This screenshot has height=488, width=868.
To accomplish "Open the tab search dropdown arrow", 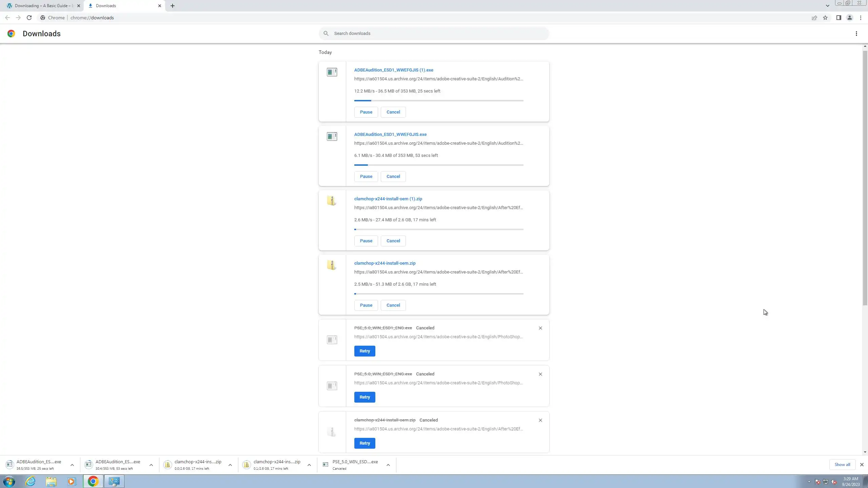I will click(827, 6).
